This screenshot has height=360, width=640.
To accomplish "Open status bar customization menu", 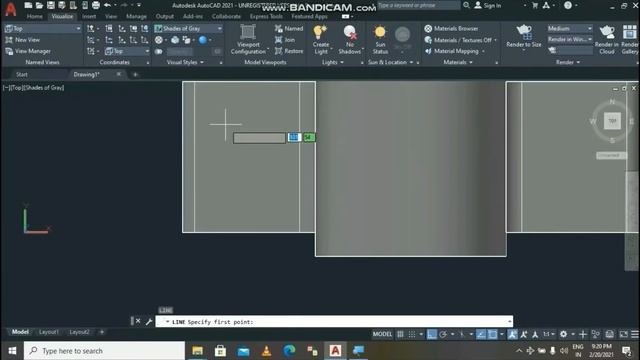I will point(635,334).
